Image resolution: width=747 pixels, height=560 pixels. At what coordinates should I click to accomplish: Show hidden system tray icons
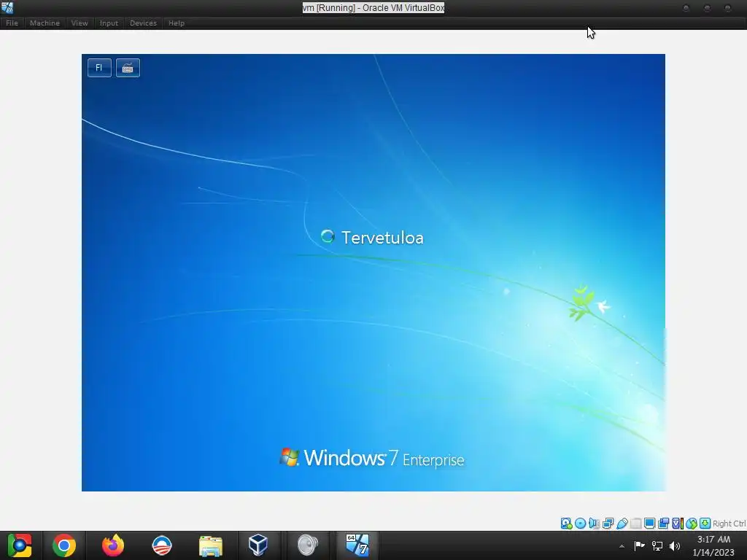(x=622, y=546)
